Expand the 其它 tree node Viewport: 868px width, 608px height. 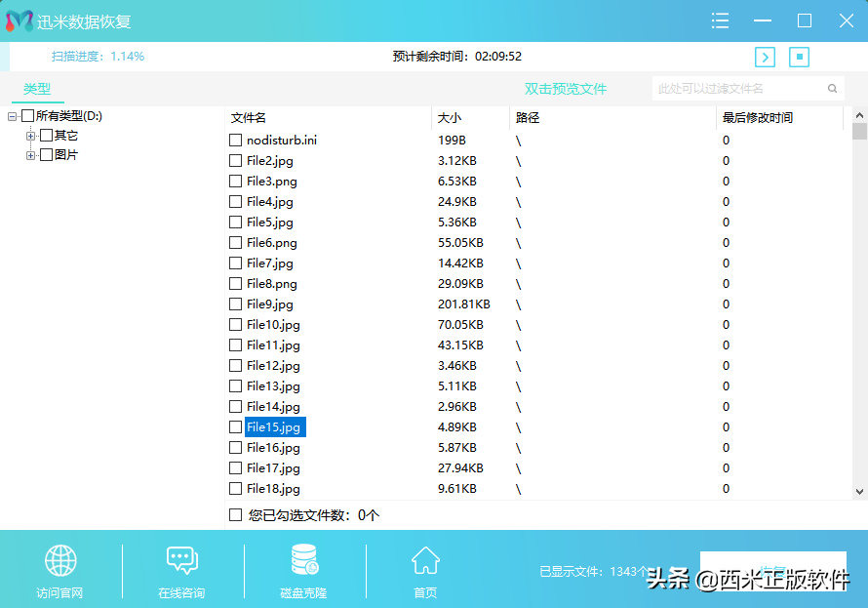(x=30, y=136)
